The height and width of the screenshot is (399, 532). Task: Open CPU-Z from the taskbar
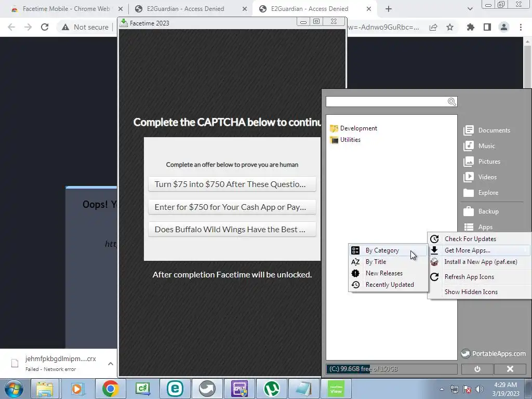pos(240,389)
